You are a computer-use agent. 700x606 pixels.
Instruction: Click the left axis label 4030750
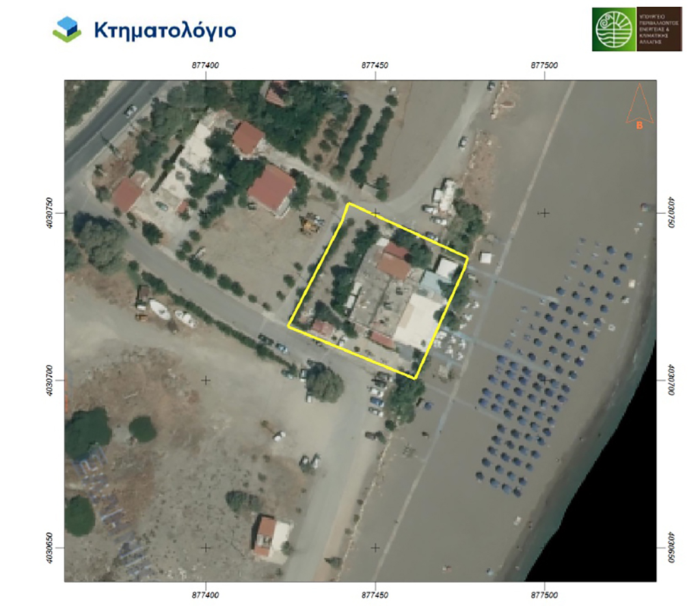click(48, 212)
